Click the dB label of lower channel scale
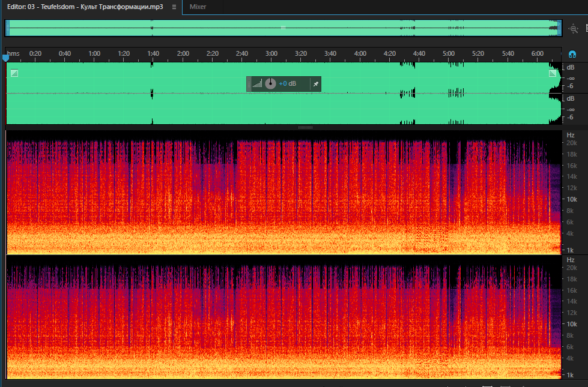588x387 pixels. click(x=571, y=98)
